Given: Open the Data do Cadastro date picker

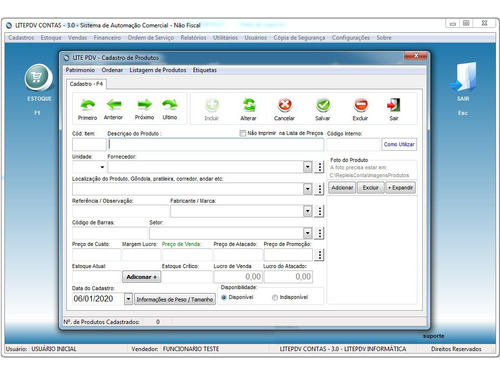Looking at the screenshot, I should click(x=128, y=299).
